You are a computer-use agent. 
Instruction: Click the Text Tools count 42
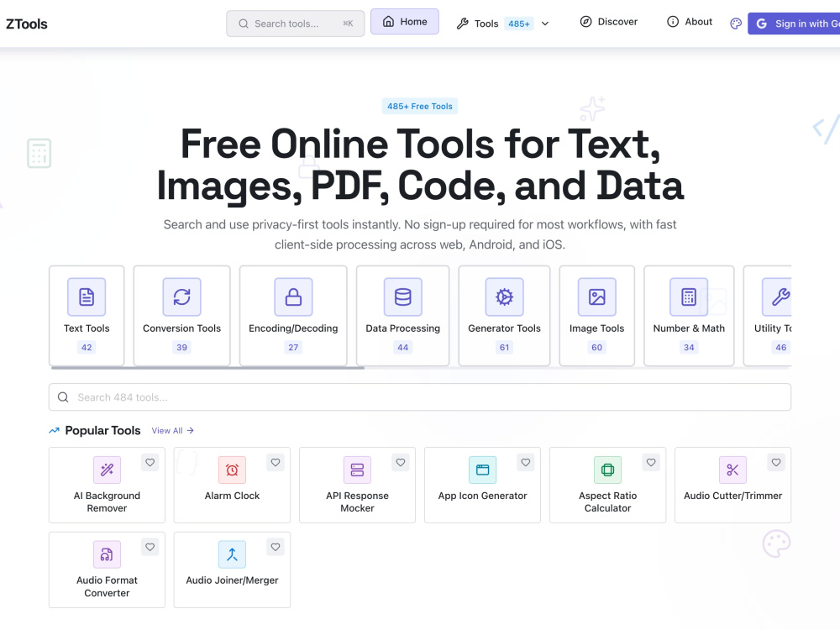(87, 347)
